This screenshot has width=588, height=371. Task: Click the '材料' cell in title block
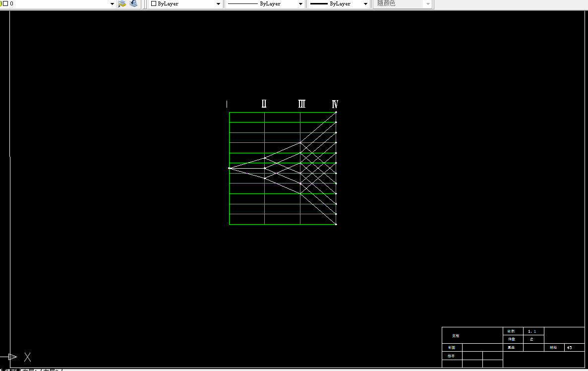(553, 347)
